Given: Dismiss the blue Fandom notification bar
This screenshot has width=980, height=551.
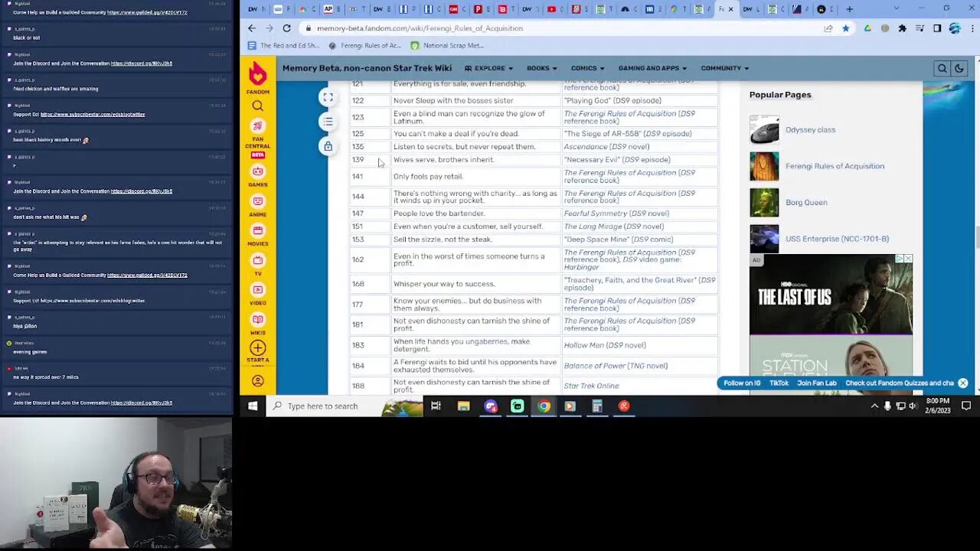Looking at the screenshot, I should point(962,383).
